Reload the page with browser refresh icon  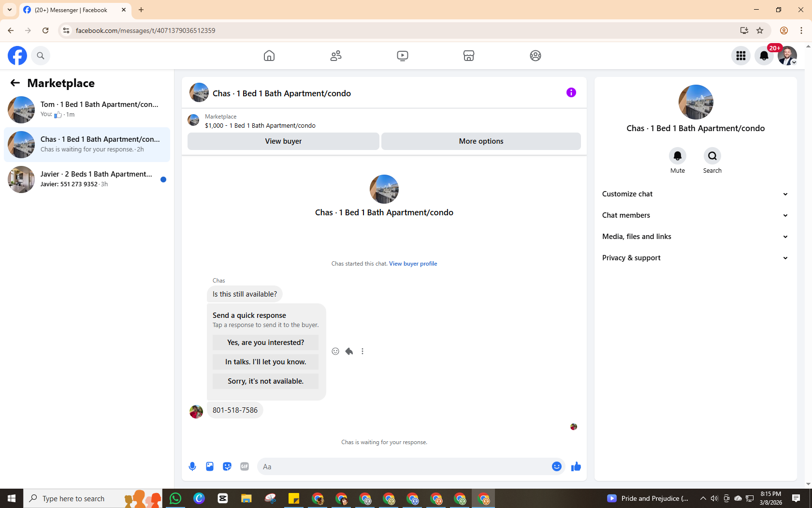[45, 30]
